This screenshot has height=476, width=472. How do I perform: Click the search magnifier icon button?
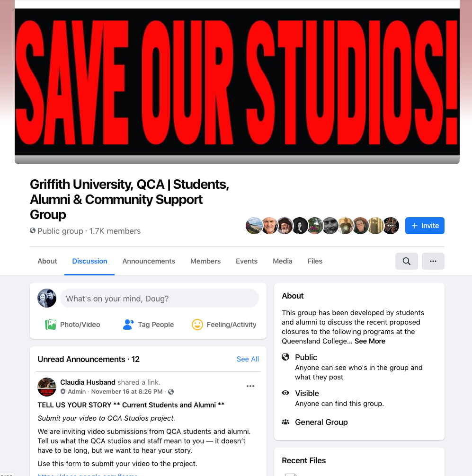406,261
